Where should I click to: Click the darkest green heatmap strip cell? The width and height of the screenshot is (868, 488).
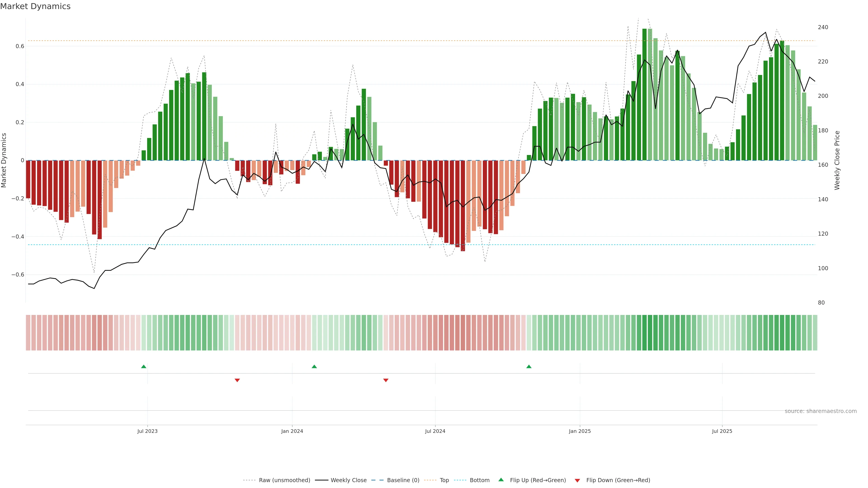pyautogui.click(x=644, y=333)
